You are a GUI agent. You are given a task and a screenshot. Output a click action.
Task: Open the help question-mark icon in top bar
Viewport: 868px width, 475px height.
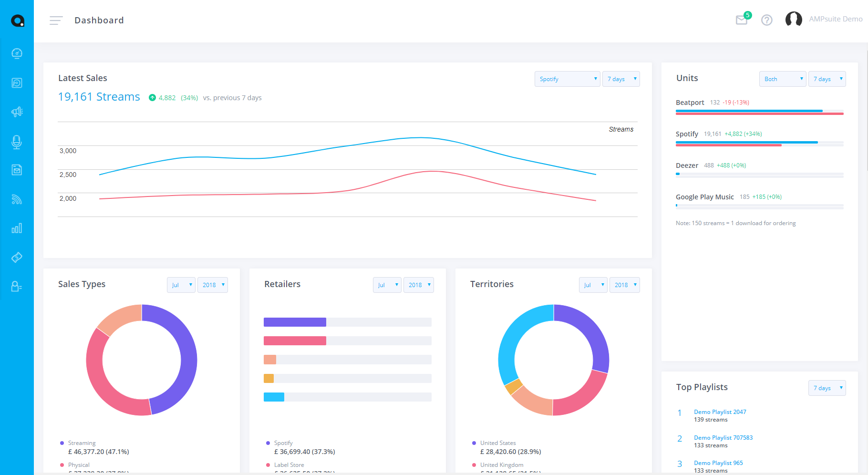766,20
